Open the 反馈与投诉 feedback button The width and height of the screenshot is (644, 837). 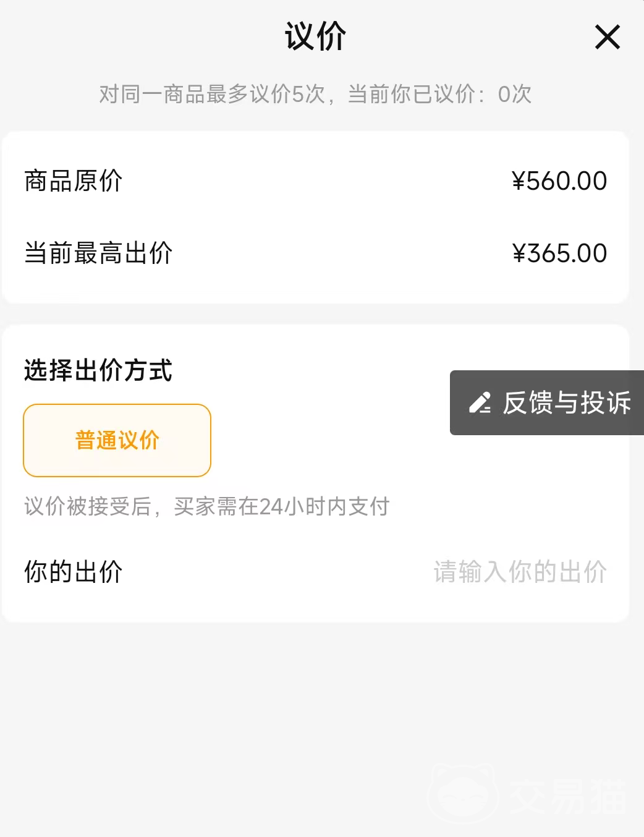(x=566, y=403)
